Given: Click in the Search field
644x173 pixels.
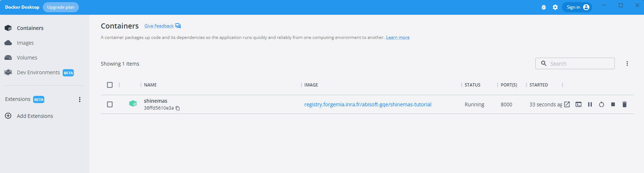Looking at the screenshot, I should [575, 63].
